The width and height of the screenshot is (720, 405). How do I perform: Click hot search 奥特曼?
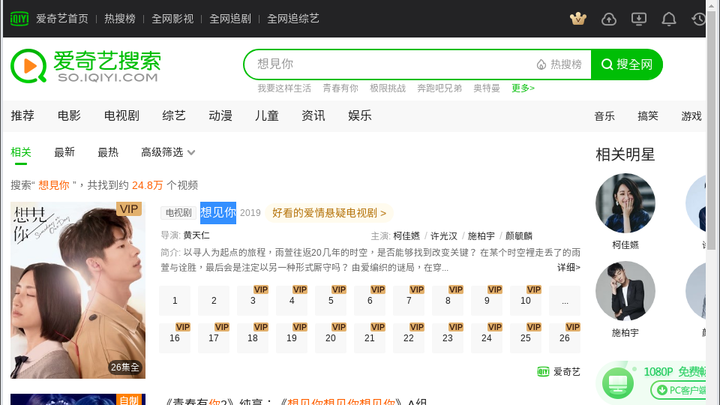tap(487, 88)
